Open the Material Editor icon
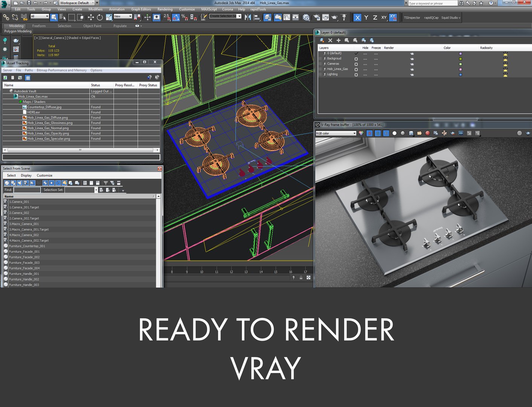 pos(306,17)
